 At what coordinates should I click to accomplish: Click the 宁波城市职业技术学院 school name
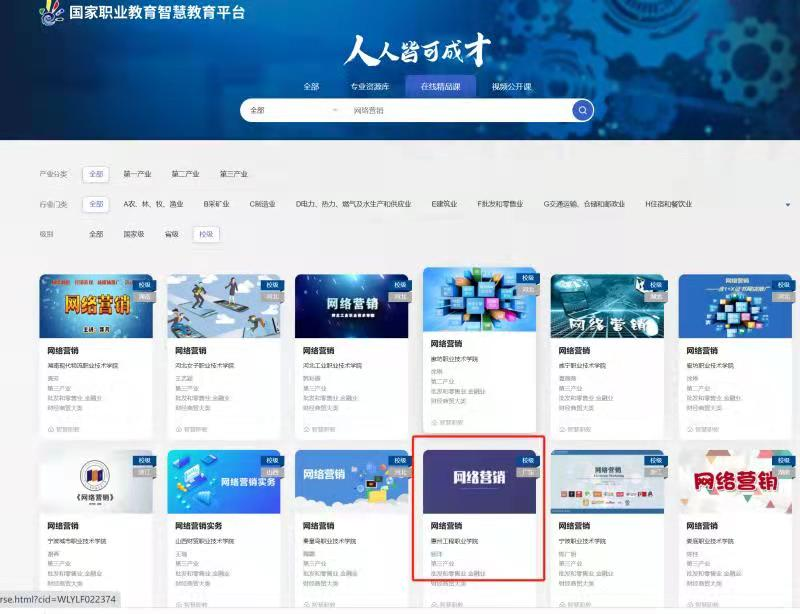pos(77,541)
